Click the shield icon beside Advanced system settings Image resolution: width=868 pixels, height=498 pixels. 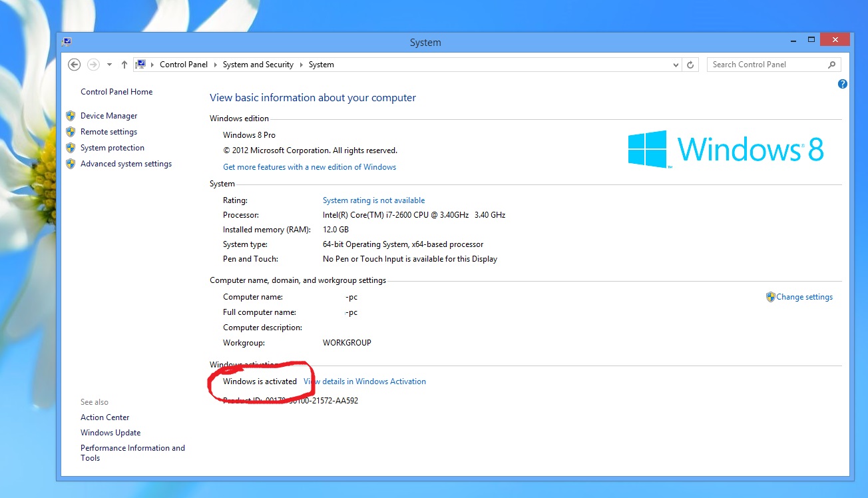pyautogui.click(x=71, y=164)
